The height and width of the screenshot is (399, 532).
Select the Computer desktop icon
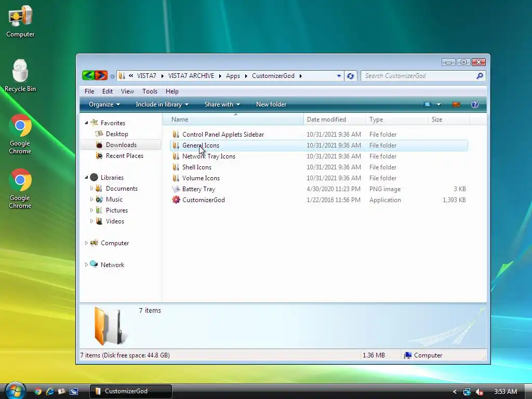tap(20, 21)
